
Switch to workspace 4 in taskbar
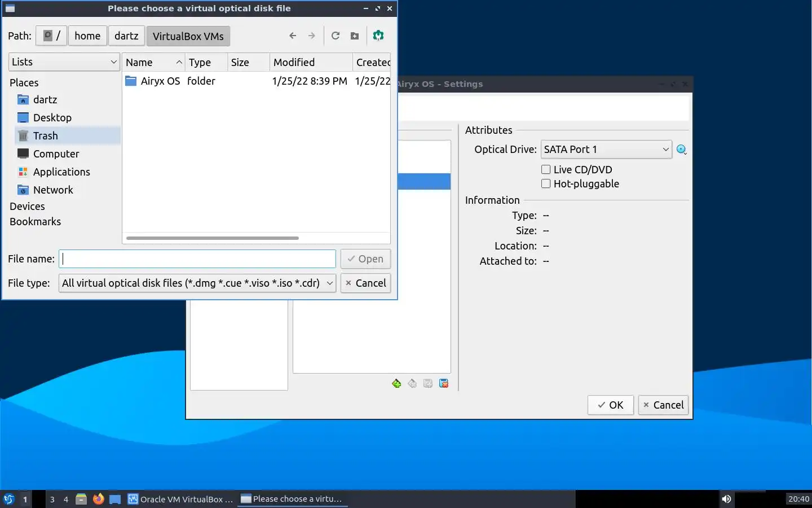66,499
